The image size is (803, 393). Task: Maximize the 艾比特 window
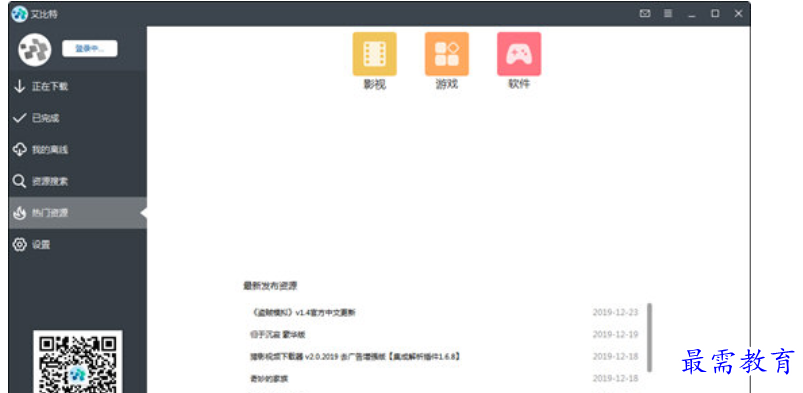point(715,14)
